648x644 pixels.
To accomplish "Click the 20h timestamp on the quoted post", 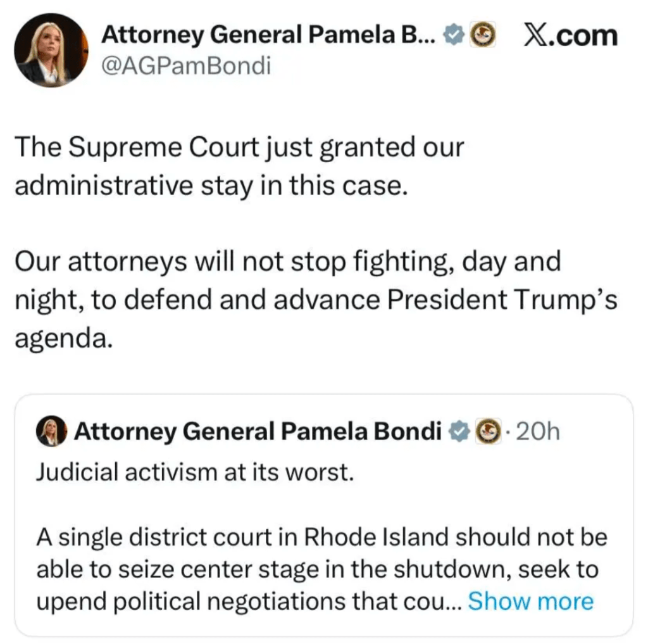I will [538, 432].
